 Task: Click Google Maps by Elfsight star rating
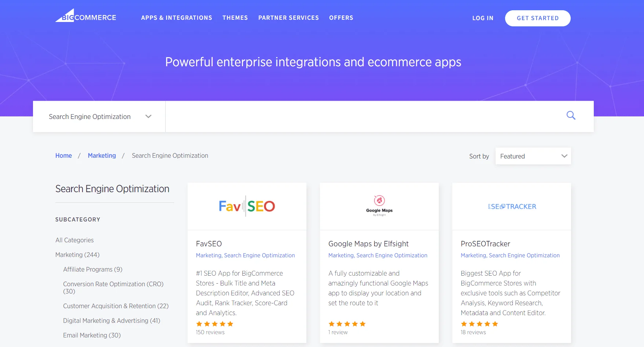[x=347, y=324]
